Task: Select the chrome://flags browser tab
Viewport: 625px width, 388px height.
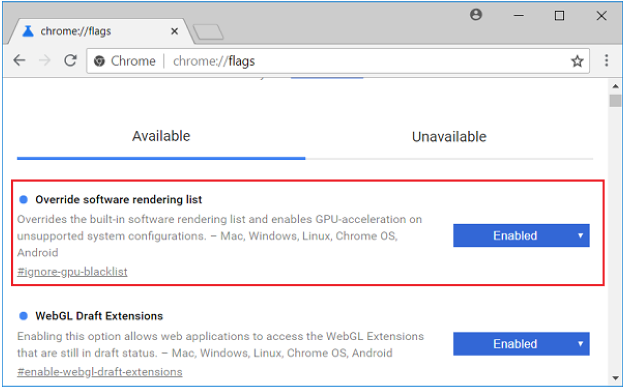Action: coord(100,31)
